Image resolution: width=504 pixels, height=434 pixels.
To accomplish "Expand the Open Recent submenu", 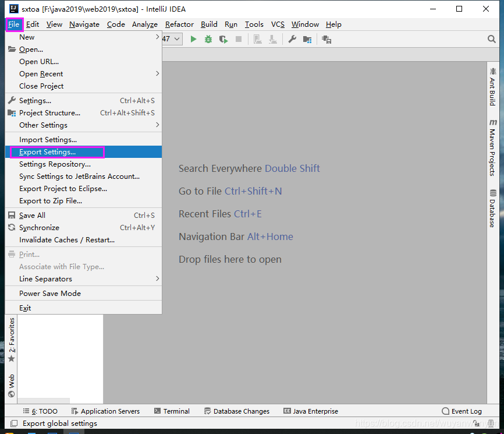I will 84,73.
